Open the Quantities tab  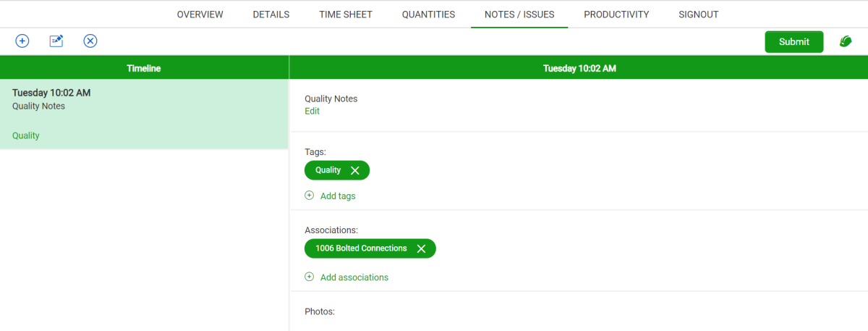428,14
